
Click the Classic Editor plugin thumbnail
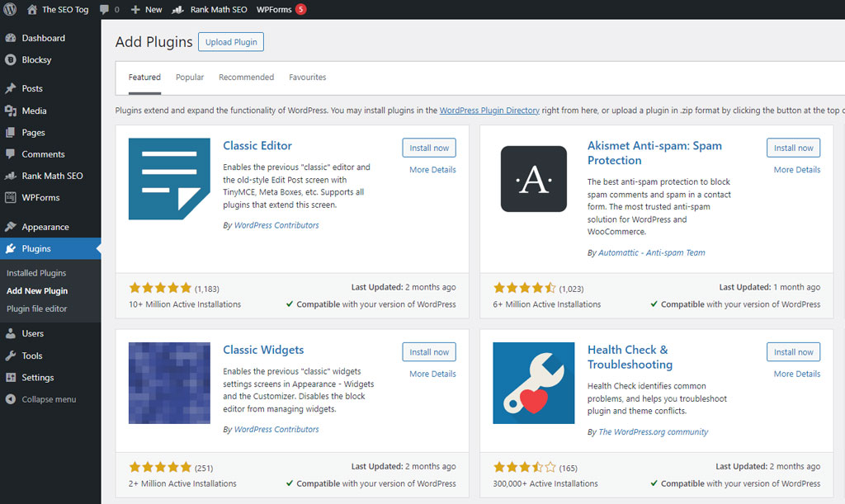coord(169,179)
